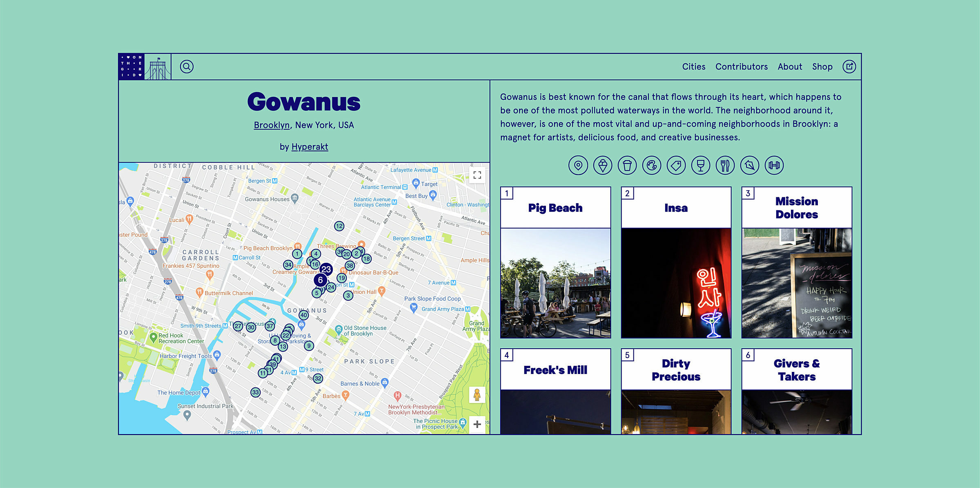Image resolution: width=980 pixels, height=488 pixels.
Task: Select map marker number 4
Action: (x=316, y=254)
